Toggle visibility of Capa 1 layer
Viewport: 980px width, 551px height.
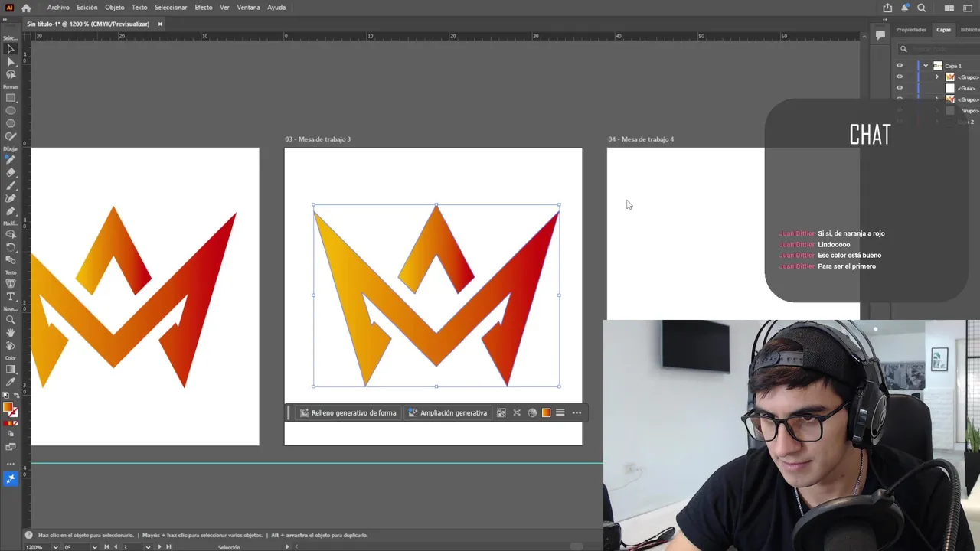900,66
